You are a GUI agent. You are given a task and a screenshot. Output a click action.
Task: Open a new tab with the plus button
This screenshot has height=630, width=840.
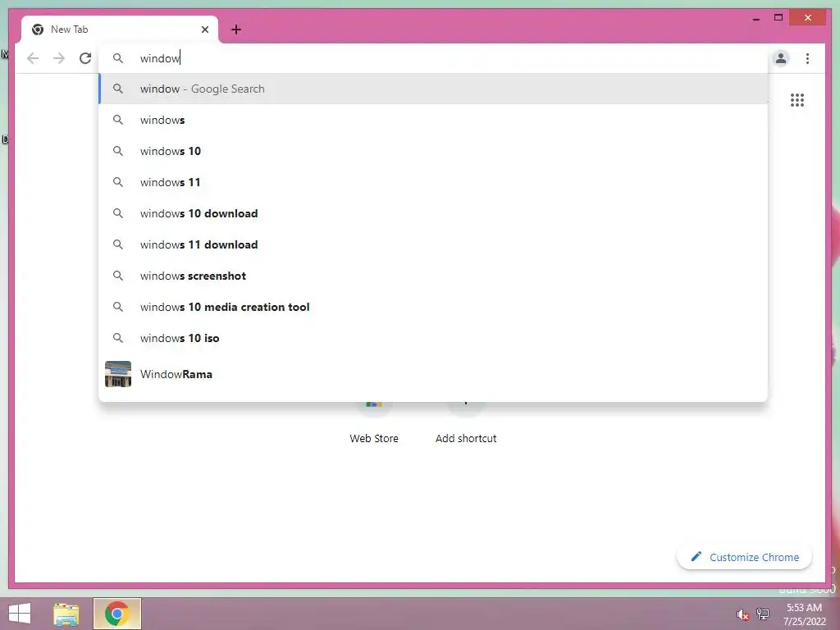[x=236, y=30]
